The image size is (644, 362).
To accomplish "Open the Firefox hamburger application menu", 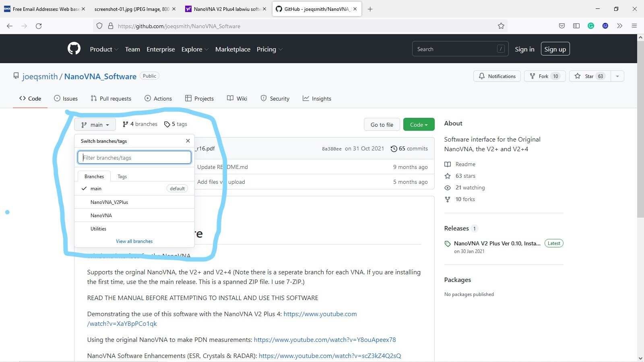I will (634, 26).
